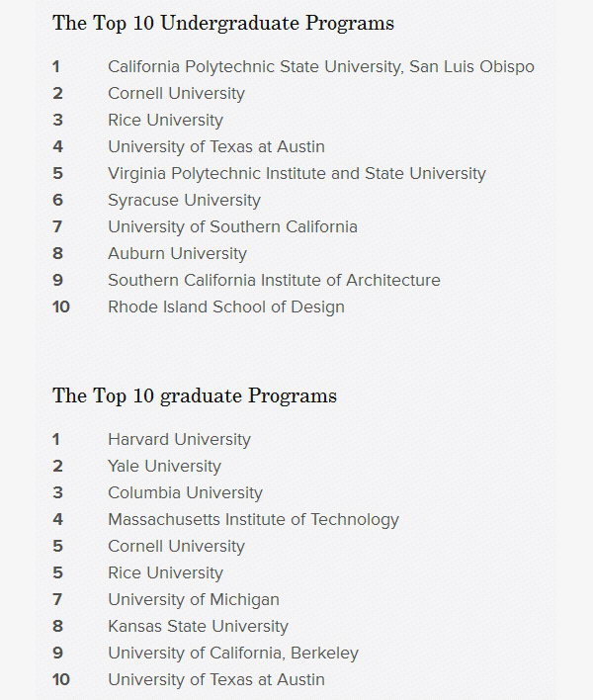This screenshot has height=700, width=593.
Task: Open the University of Michigan entry
Action: (x=194, y=600)
